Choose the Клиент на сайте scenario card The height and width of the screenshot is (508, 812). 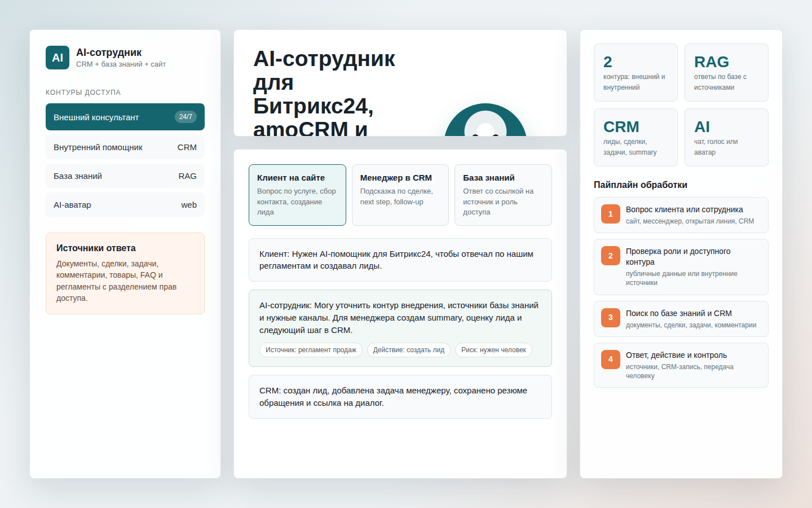tap(297, 195)
